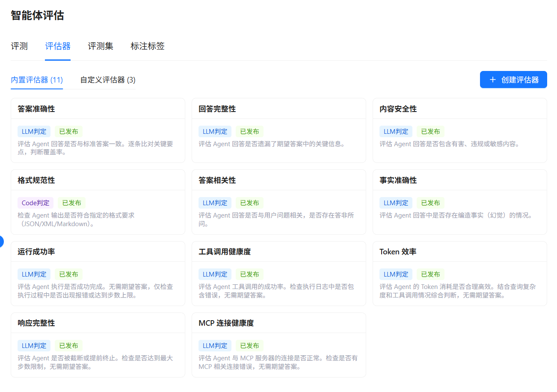Click 已发布 status on 事实准确性 card
Viewport: 557px width, 392px height.
tap(430, 203)
